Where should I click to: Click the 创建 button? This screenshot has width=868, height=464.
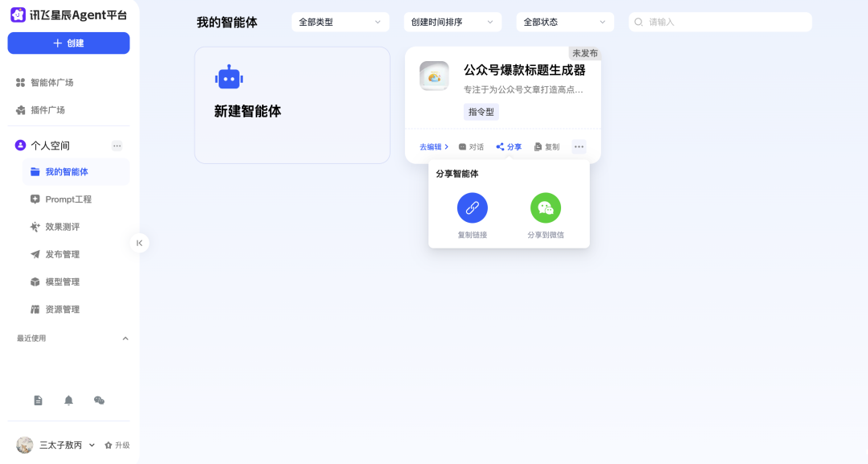coord(68,43)
